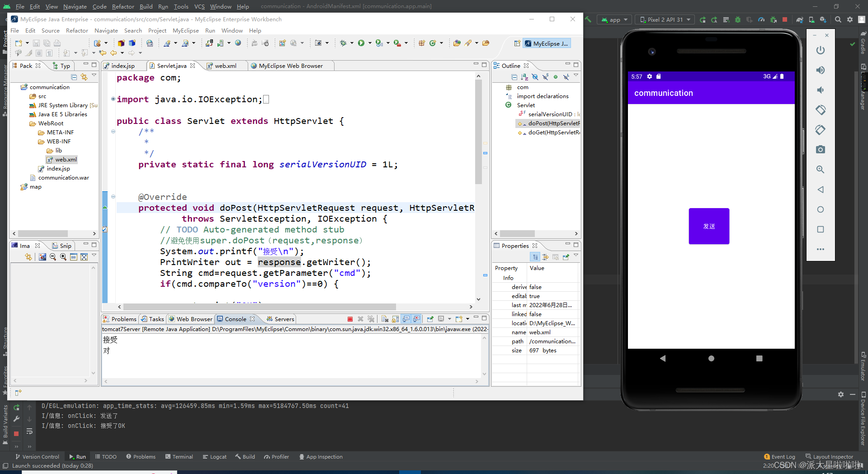Toggle Hide Static Members in Outline toolbar
This screenshot has width=868, height=474.
pos(545,77)
